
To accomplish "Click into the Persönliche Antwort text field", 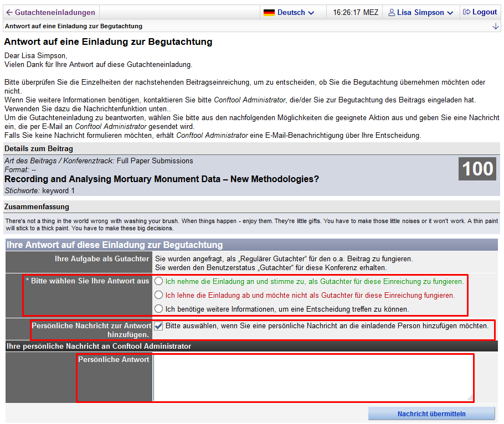I will click(x=313, y=378).
